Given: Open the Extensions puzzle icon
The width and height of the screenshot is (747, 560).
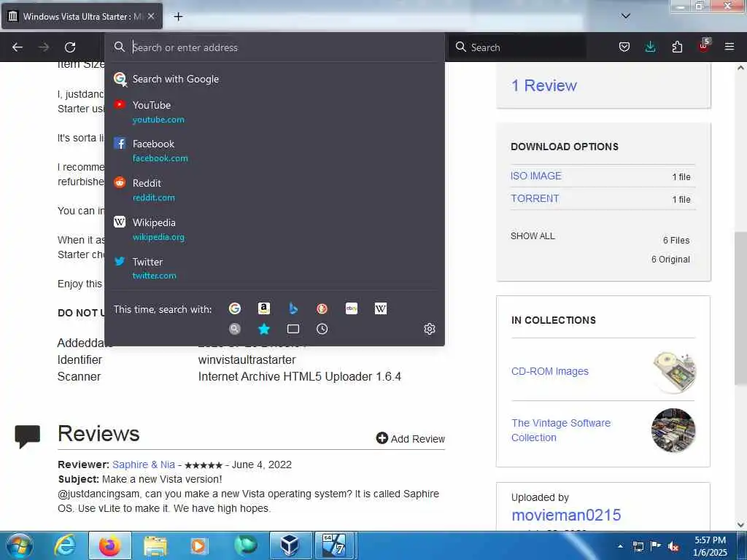Looking at the screenshot, I should pyautogui.click(x=677, y=47).
